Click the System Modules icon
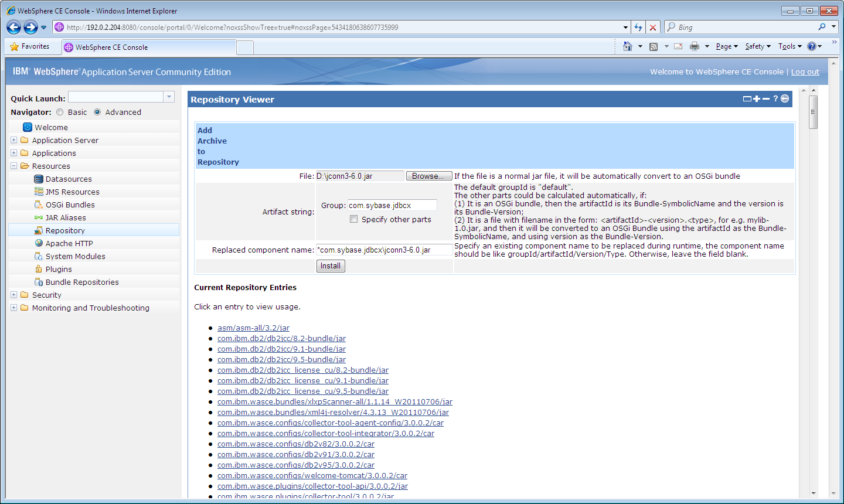Viewport: 844px width, 504px height. pos(39,256)
